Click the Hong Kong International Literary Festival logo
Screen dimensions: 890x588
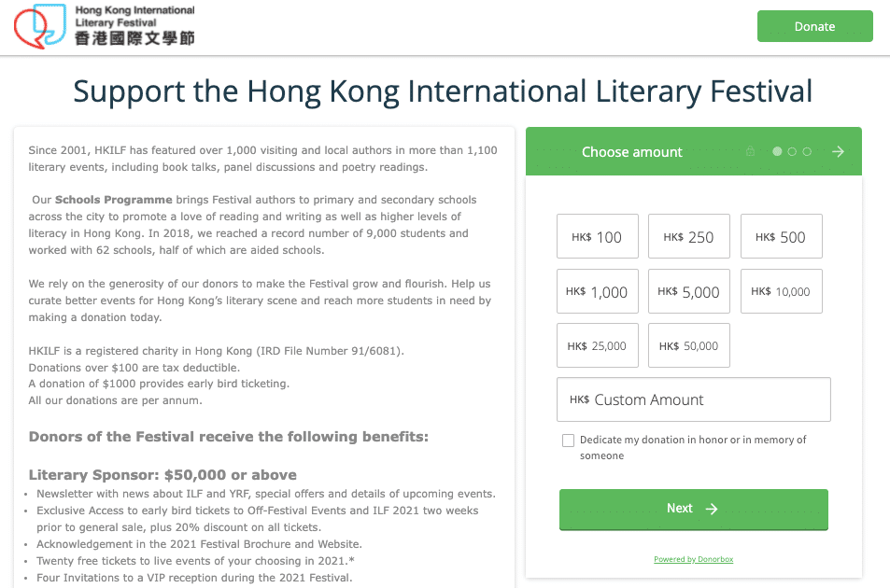point(105,26)
